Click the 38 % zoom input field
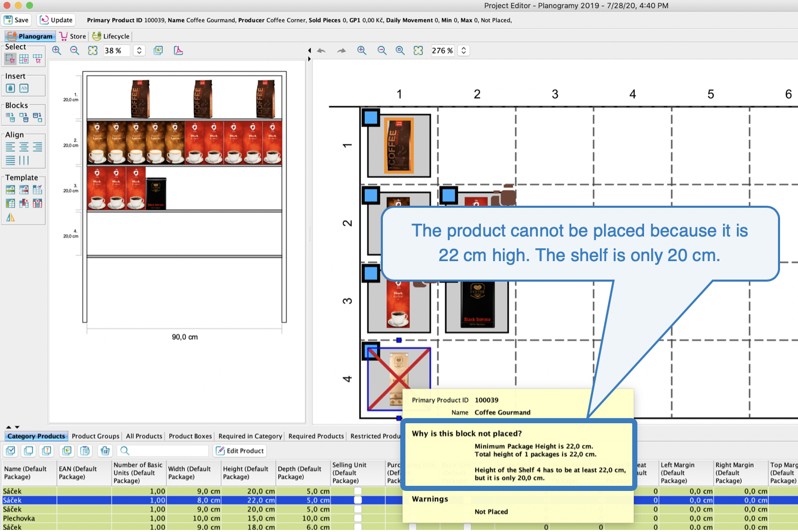798x532 pixels. pyautogui.click(x=116, y=50)
